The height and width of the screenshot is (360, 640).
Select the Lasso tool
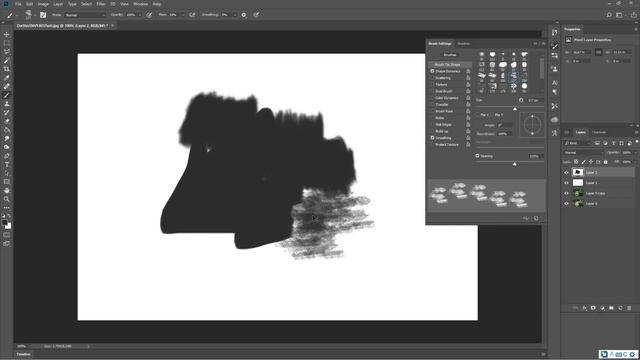[x=7, y=52]
